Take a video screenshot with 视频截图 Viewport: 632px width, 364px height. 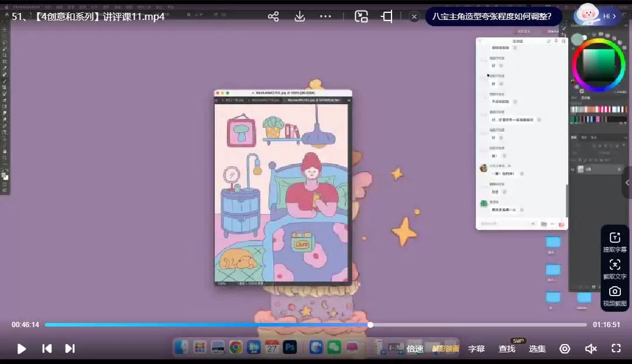615,295
